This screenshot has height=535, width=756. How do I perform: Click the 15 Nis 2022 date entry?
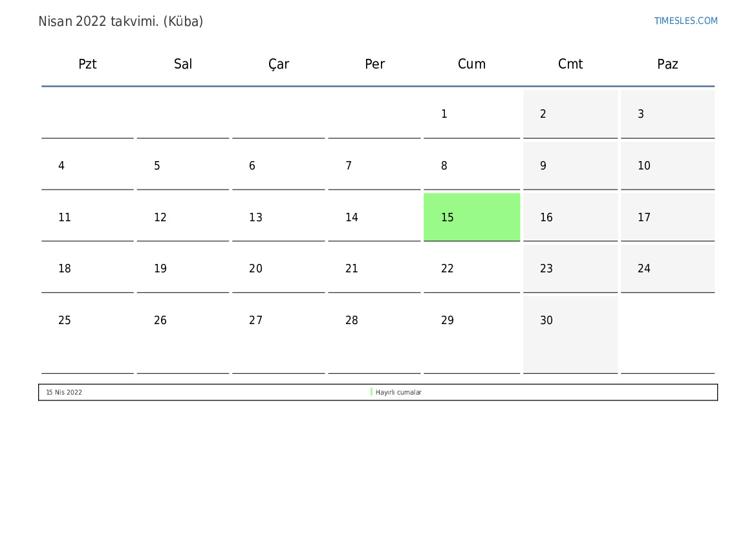[x=63, y=392]
